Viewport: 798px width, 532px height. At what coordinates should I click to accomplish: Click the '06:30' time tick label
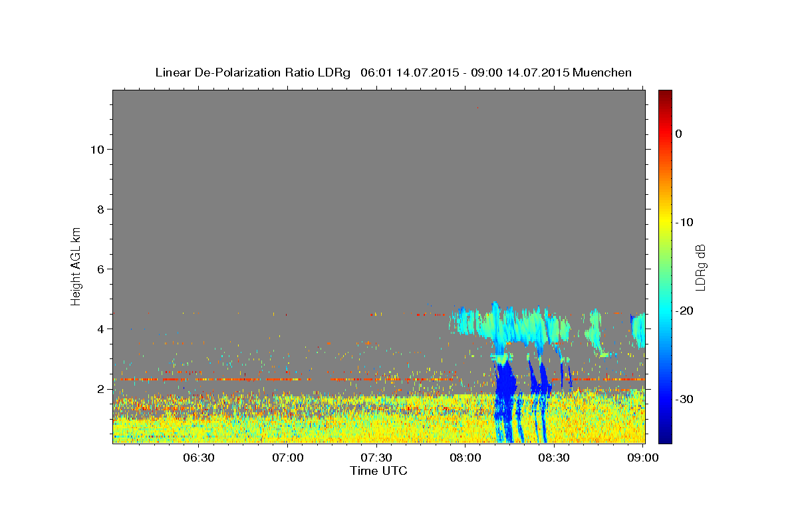(x=199, y=458)
